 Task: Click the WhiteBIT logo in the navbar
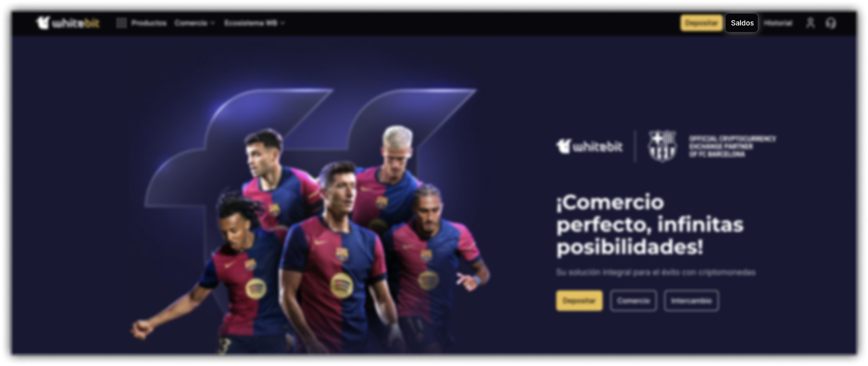click(x=68, y=23)
